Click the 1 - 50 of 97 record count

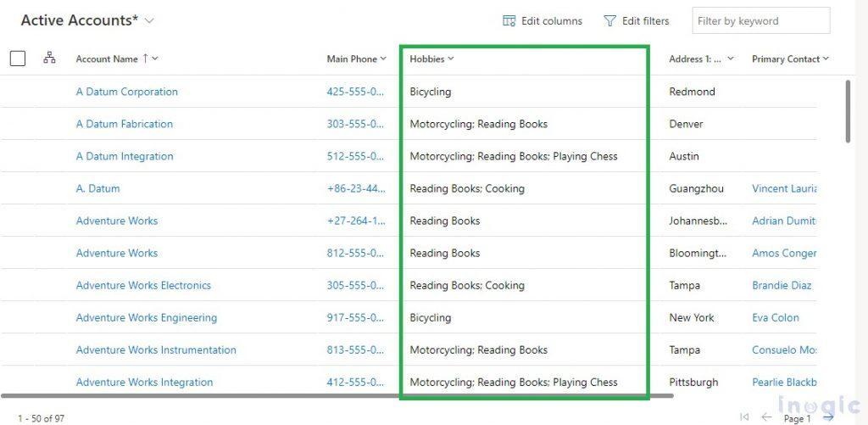(x=41, y=418)
